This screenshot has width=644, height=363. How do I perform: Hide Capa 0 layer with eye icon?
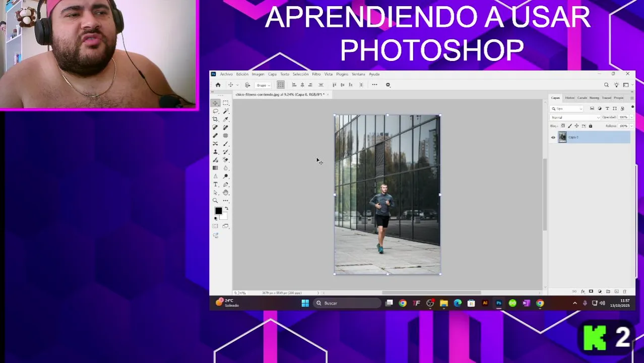(x=553, y=137)
